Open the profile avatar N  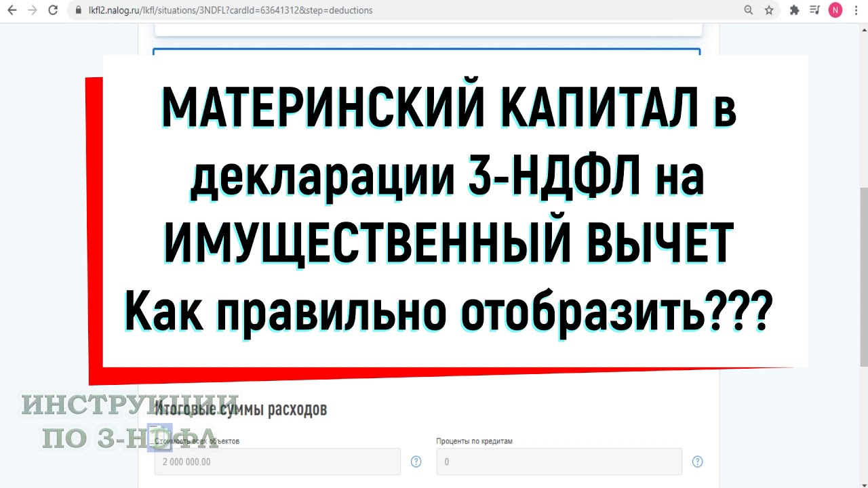tap(835, 10)
